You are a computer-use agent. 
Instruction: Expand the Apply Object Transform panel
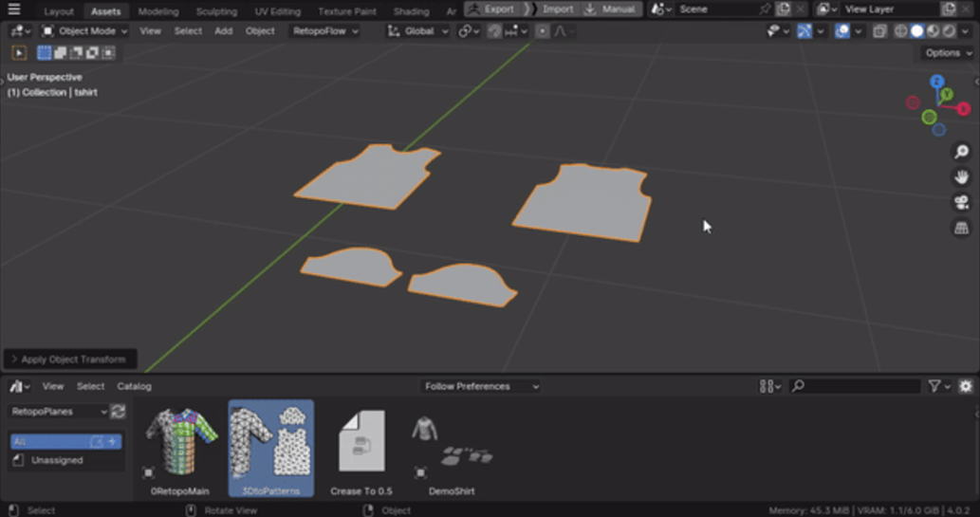(70, 360)
